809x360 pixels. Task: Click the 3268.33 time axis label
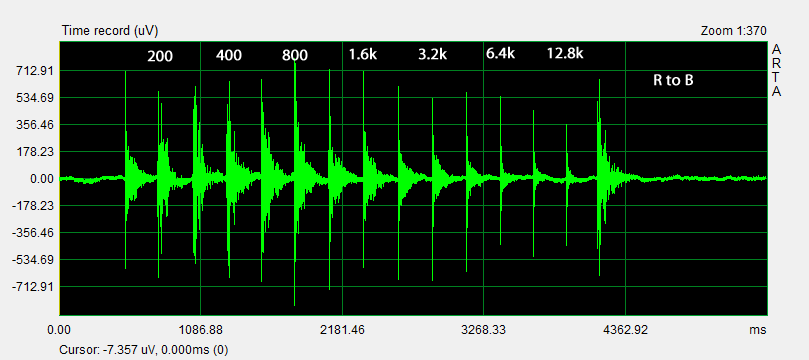(484, 330)
